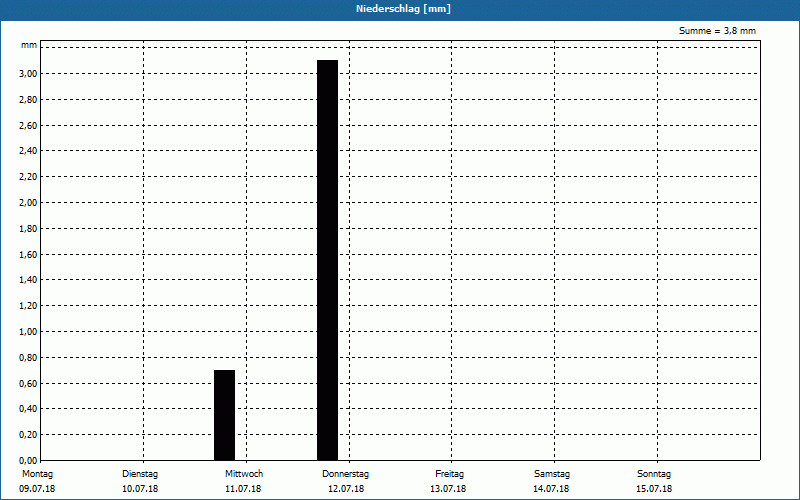Click the 1,00 y-axis value

pos(28,332)
